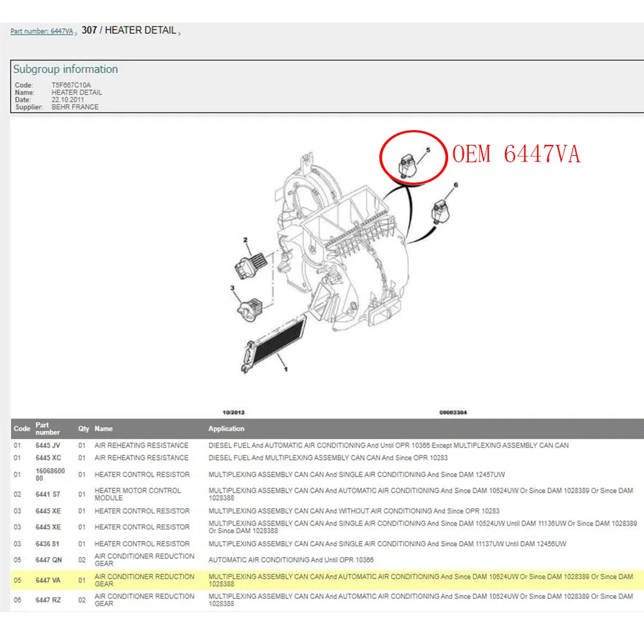The image size is (644, 644).
Task: Click the 'Name' column header
Action: point(104,428)
